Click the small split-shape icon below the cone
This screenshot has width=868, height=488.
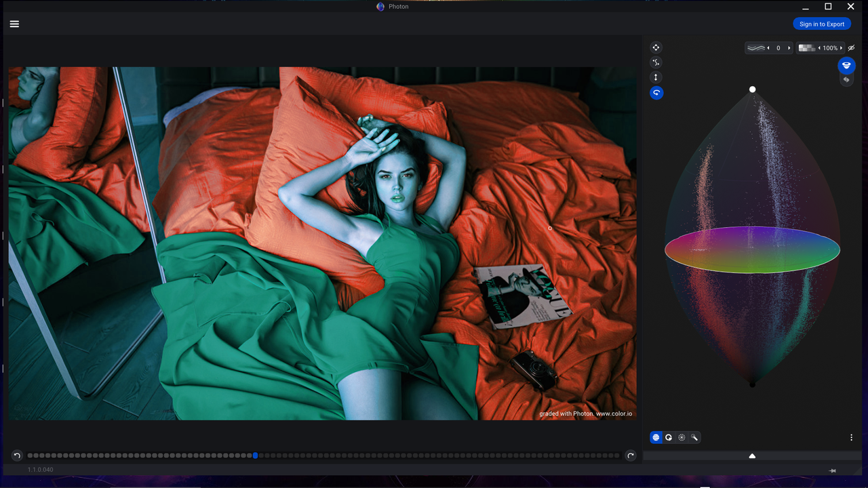click(x=846, y=80)
